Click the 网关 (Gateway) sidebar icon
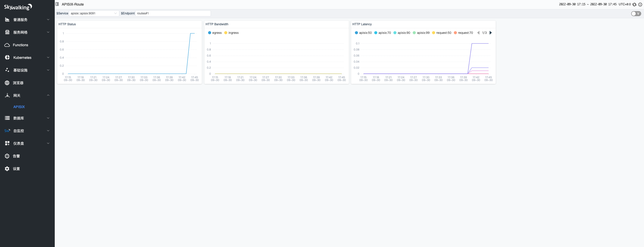 7,95
